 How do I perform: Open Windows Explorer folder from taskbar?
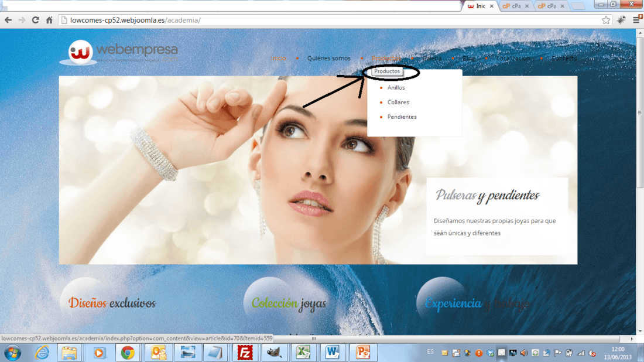[70, 353]
